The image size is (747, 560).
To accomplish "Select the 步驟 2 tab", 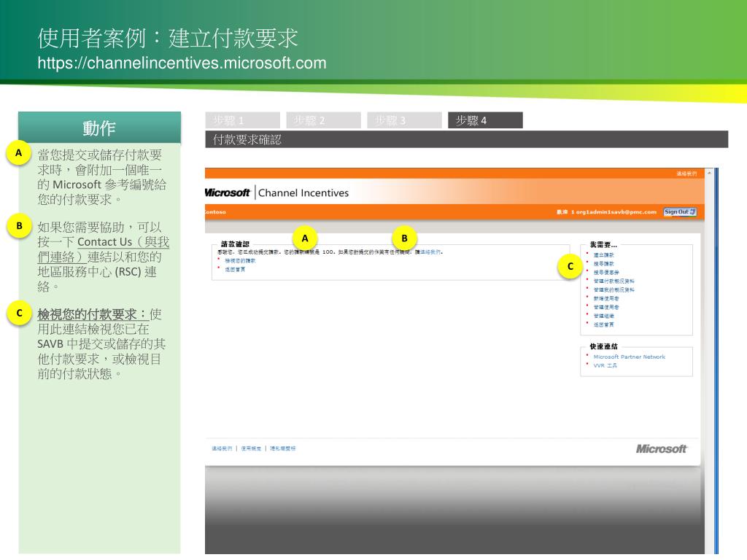I will pyautogui.click(x=323, y=120).
